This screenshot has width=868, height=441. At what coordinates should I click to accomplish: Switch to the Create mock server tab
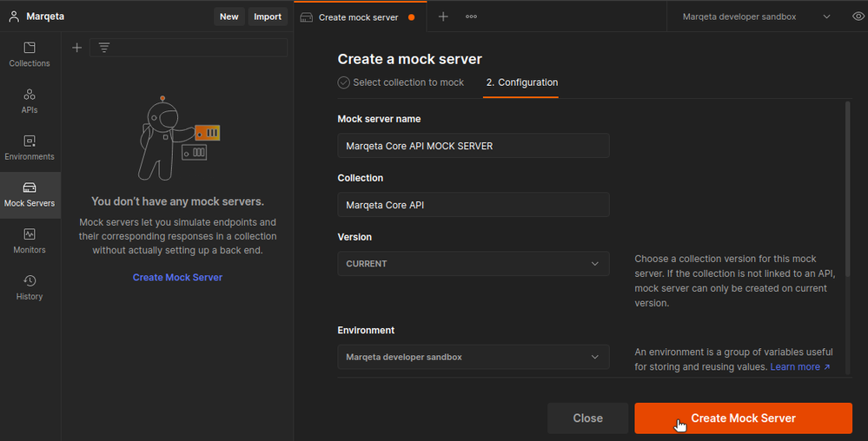(x=360, y=17)
